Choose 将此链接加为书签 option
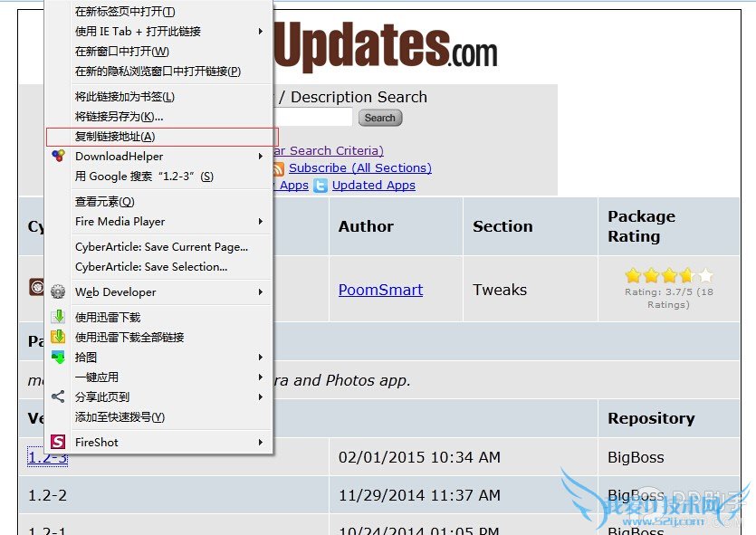Screen dimensions: 756x535 (125, 97)
